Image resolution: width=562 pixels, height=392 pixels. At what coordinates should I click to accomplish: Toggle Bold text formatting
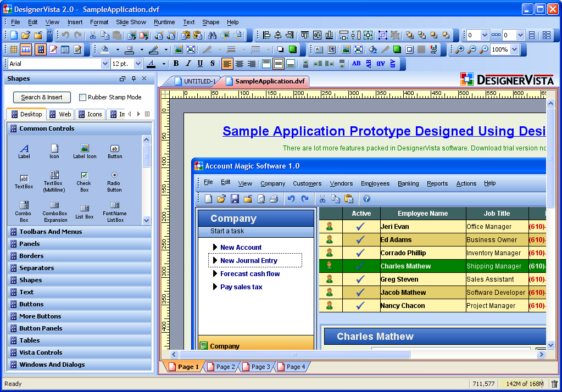click(x=176, y=64)
